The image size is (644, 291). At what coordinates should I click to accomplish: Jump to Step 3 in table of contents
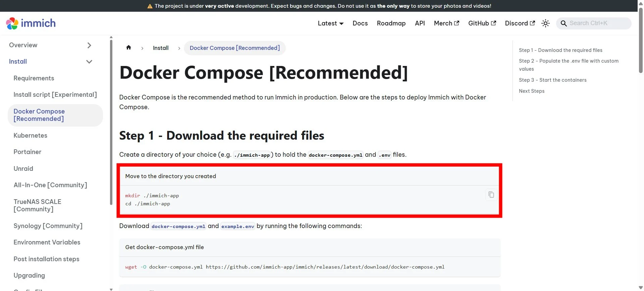(553, 80)
